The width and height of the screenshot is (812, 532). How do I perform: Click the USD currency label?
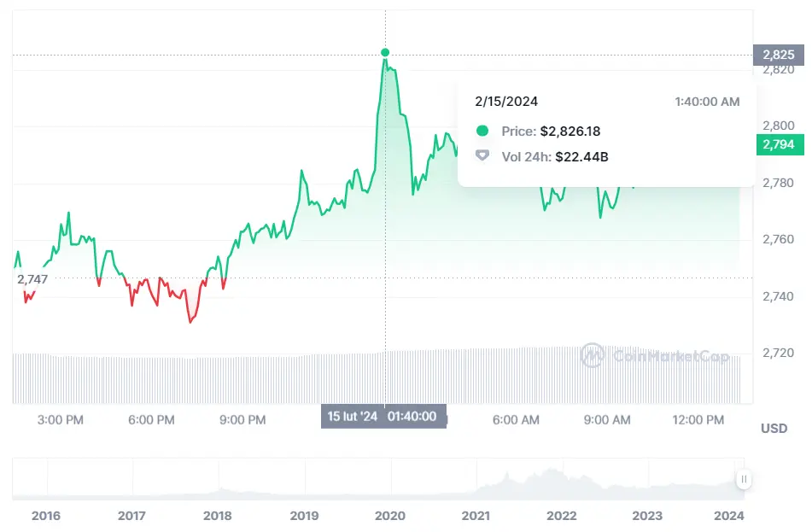(x=774, y=428)
